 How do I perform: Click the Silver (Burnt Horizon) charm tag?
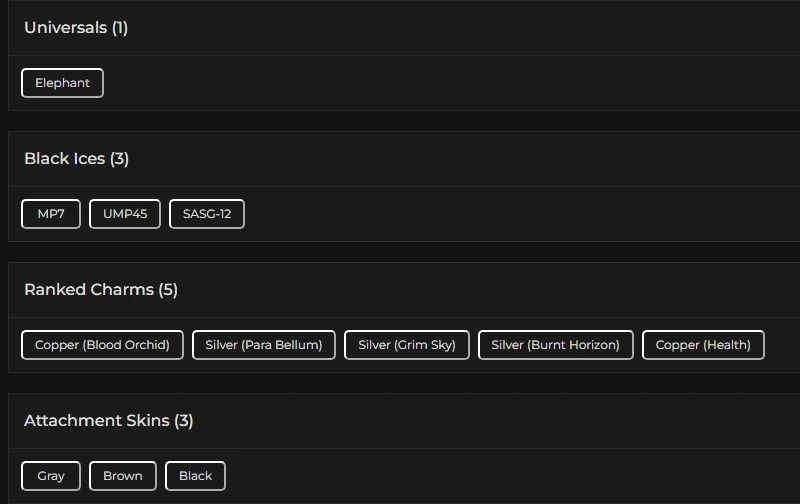[556, 345]
